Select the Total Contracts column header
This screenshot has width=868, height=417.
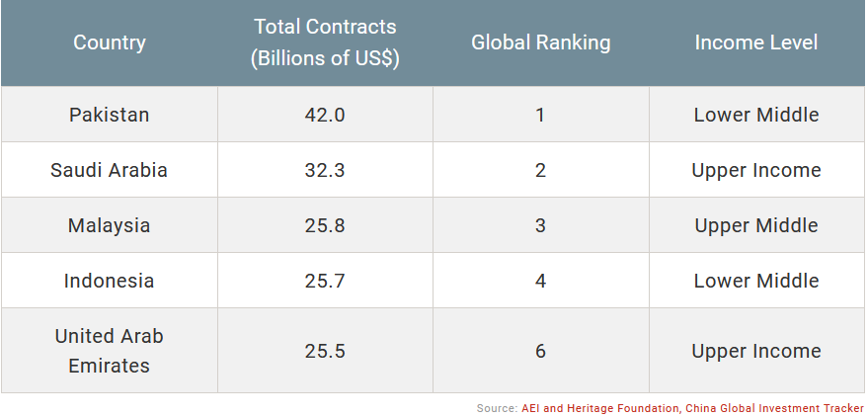pyautogui.click(x=325, y=42)
